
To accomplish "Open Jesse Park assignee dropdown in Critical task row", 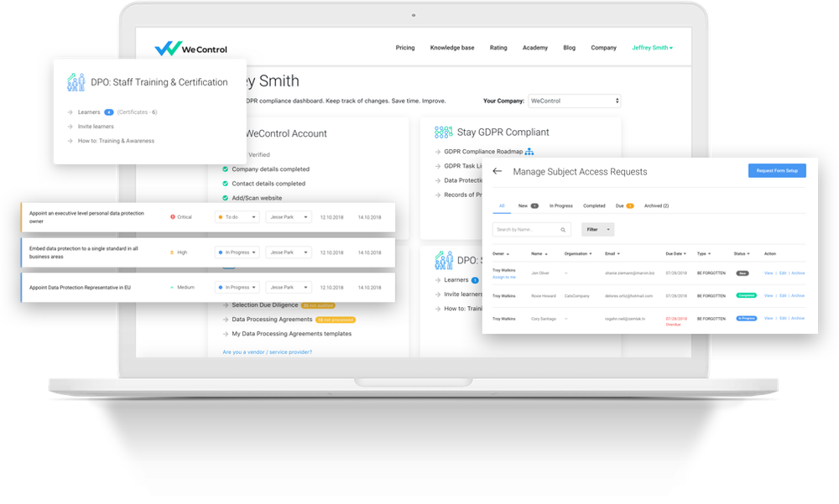I will click(x=289, y=217).
